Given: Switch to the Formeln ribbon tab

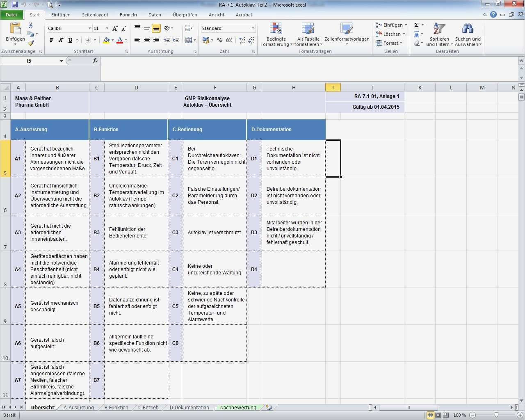Looking at the screenshot, I should pos(128,15).
